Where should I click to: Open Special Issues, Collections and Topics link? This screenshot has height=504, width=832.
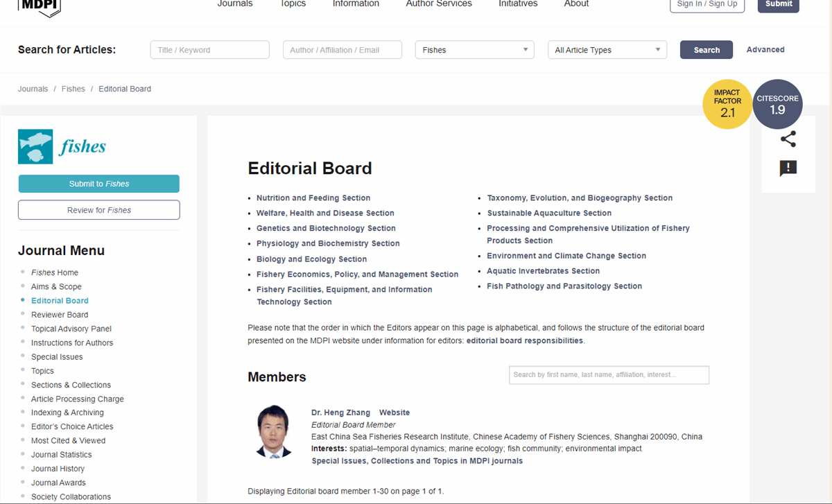(417, 460)
